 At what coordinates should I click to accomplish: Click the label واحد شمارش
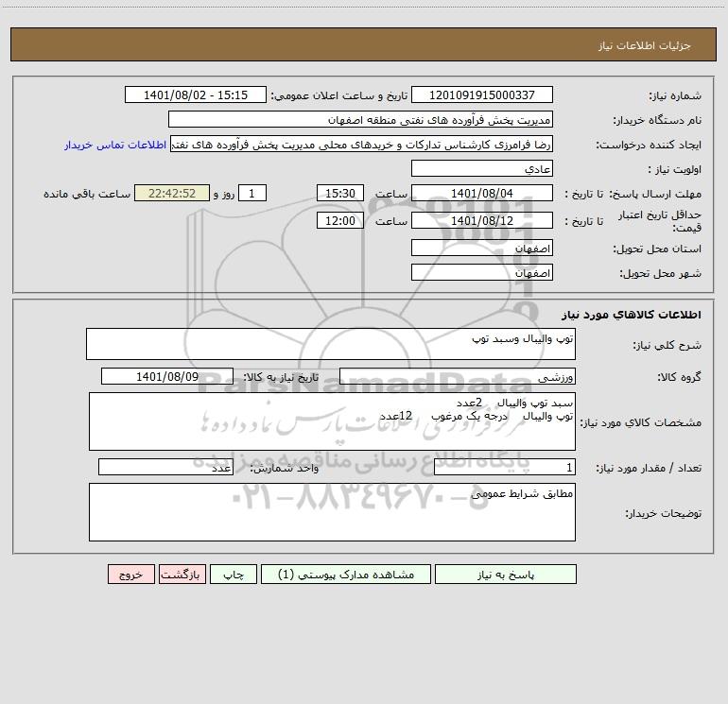click(285, 469)
